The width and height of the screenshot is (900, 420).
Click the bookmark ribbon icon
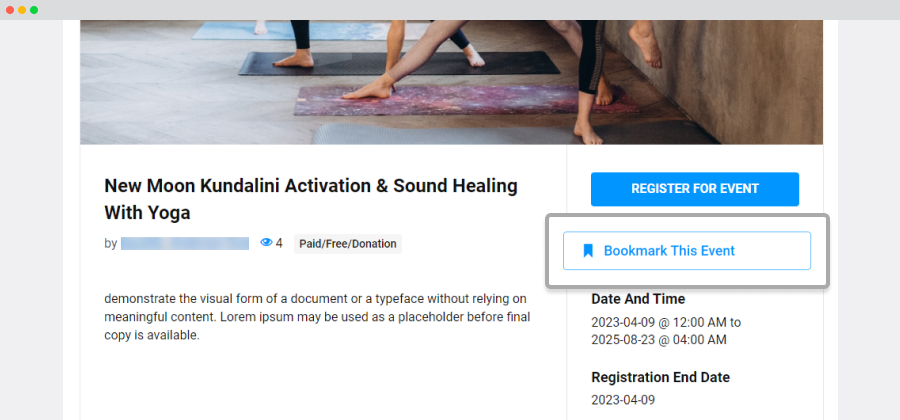coord(588,251)
